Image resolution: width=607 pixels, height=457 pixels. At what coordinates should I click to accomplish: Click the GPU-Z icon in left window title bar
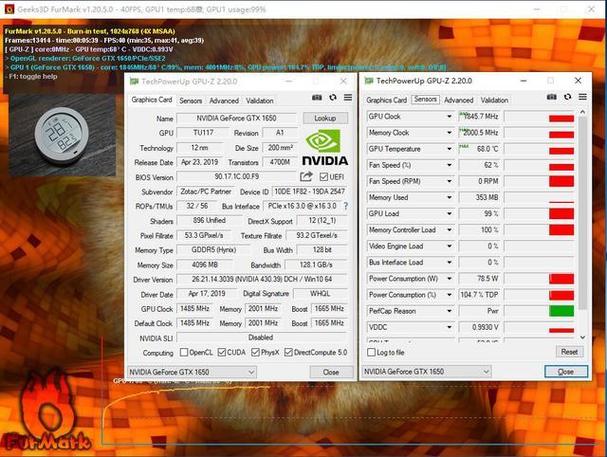134,81
